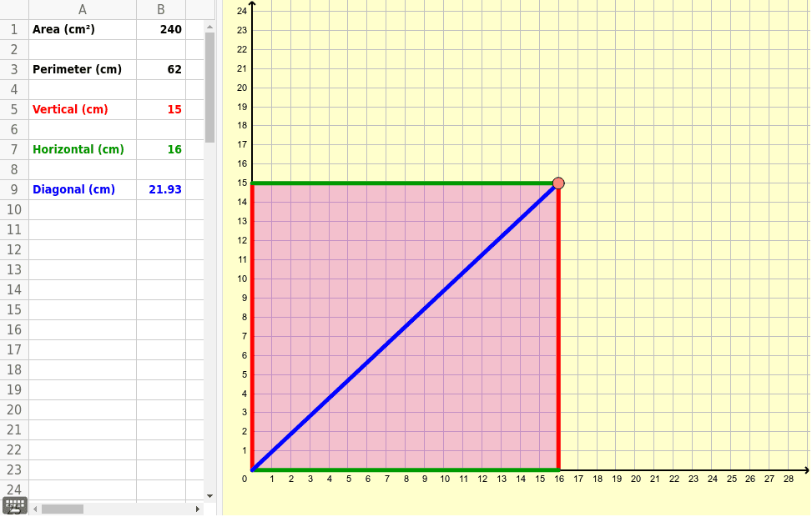Click the spreadsheet scroll-down arrow

point(209,496)
